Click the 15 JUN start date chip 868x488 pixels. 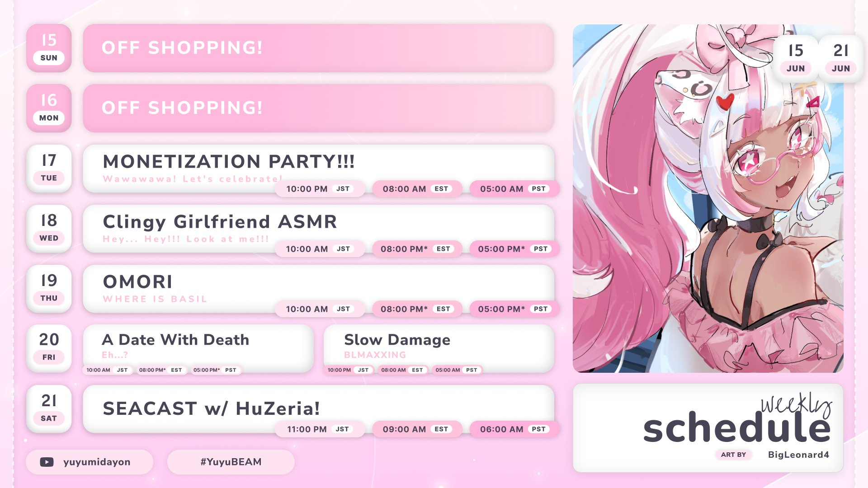[x=796, y=59]
